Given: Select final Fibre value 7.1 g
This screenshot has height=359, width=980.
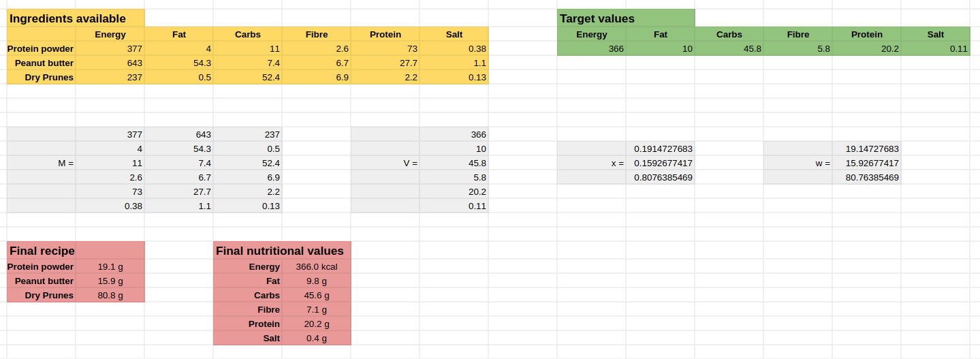Looking at the screenshot, I should click(317, 309).
